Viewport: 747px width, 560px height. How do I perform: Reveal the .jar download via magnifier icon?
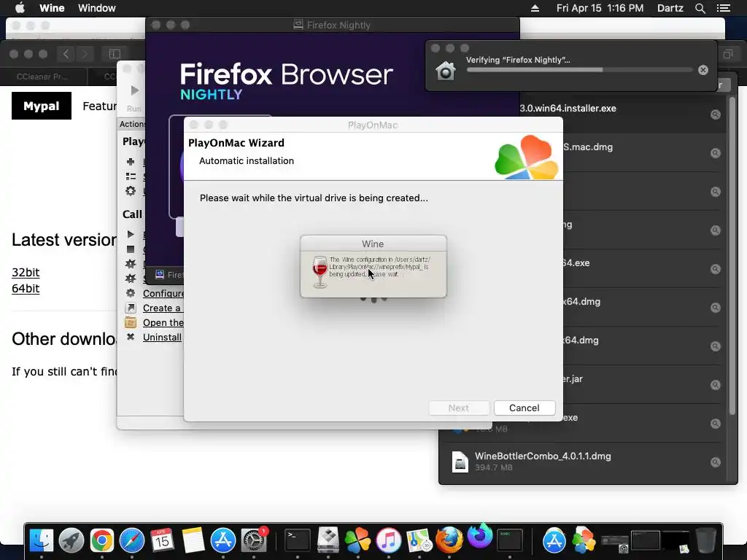(715, 385)
